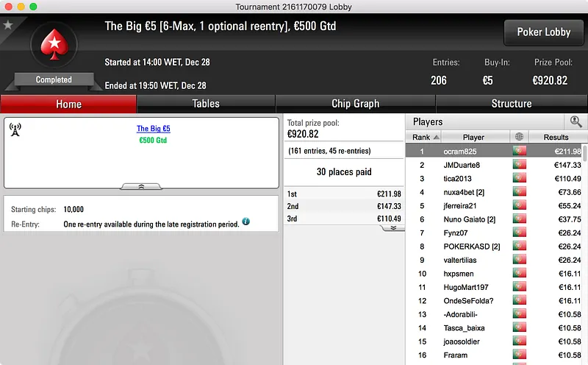The width and height of the screenshot is (588, 365).
Task: Open the player search magnifier icon
Action: (576, 121)
